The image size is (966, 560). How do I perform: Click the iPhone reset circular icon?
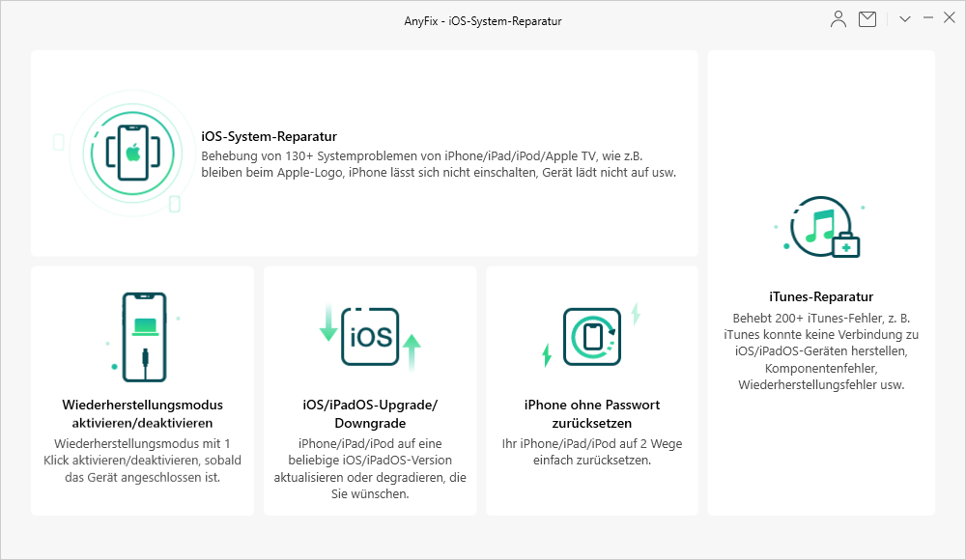tap(592, 336)
